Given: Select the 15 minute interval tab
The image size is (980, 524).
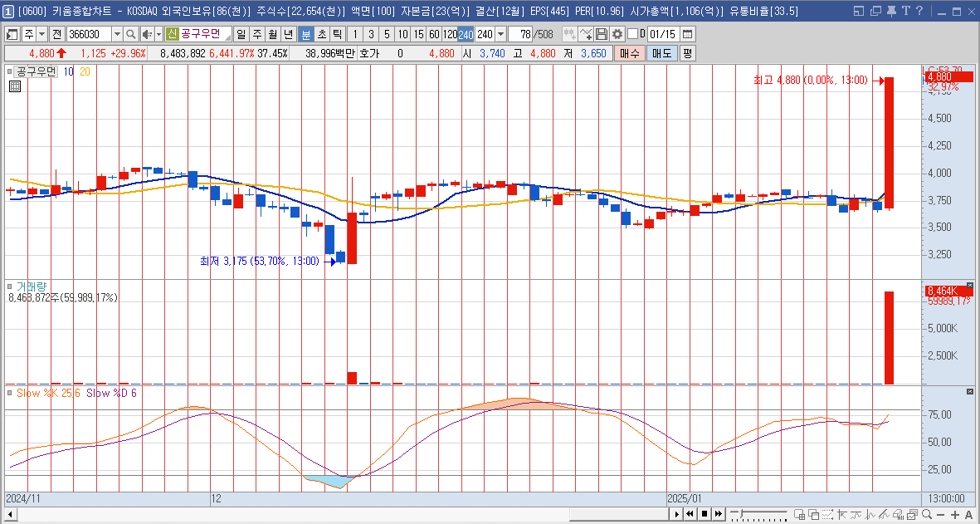Looking at the screenshot, I should (x=419, y=34).
